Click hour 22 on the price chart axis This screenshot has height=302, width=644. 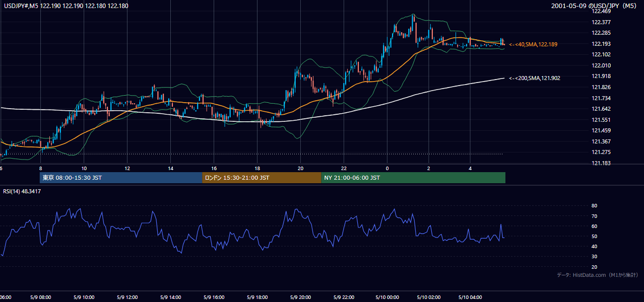(x=344, y=168)
